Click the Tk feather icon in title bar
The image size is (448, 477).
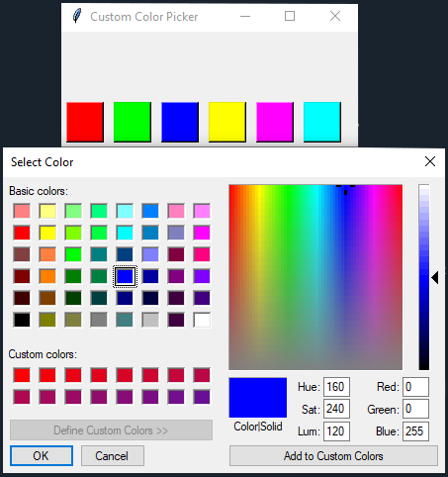(x=77, y=16)
